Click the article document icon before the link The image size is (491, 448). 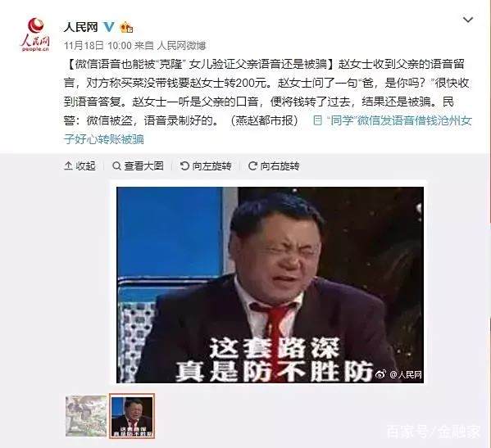click(317, 120)
